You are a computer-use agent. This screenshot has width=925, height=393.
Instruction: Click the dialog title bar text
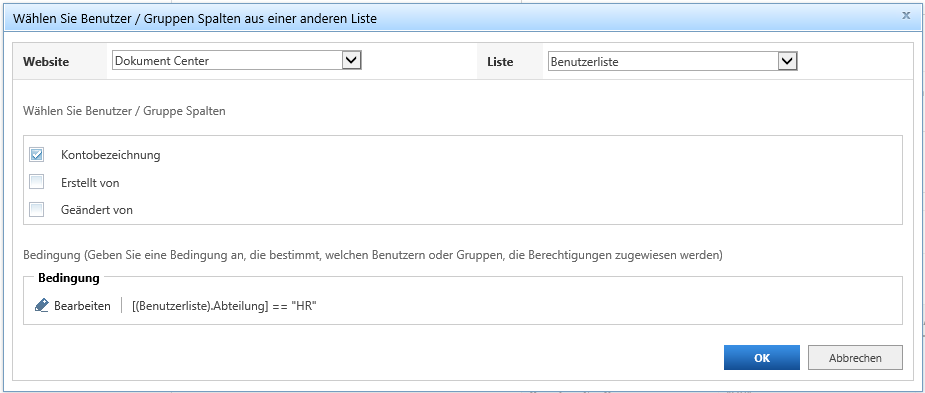[x=195, y=19]
